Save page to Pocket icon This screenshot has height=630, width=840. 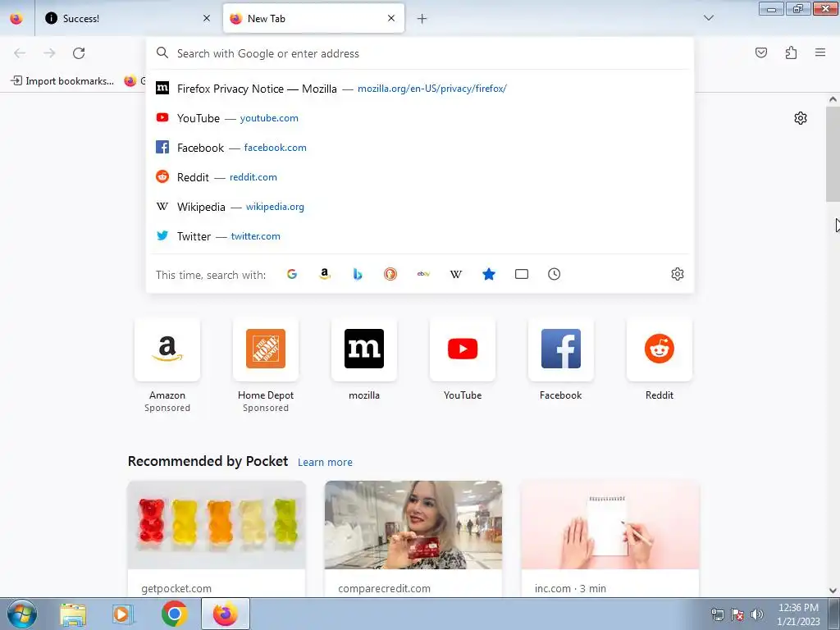[761, 52]
